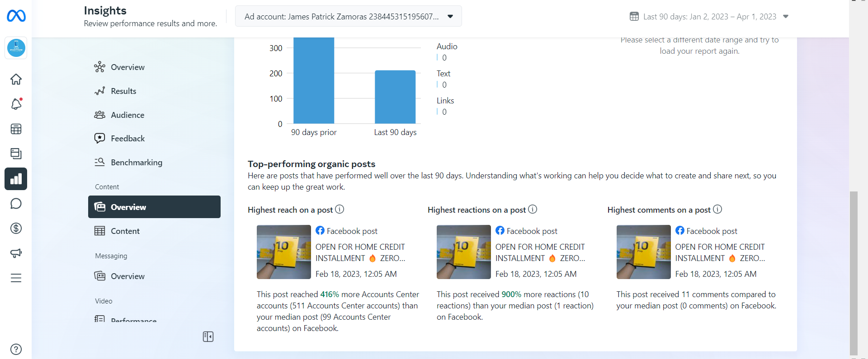Show info for Highest reactions on a post

[533, 210]
